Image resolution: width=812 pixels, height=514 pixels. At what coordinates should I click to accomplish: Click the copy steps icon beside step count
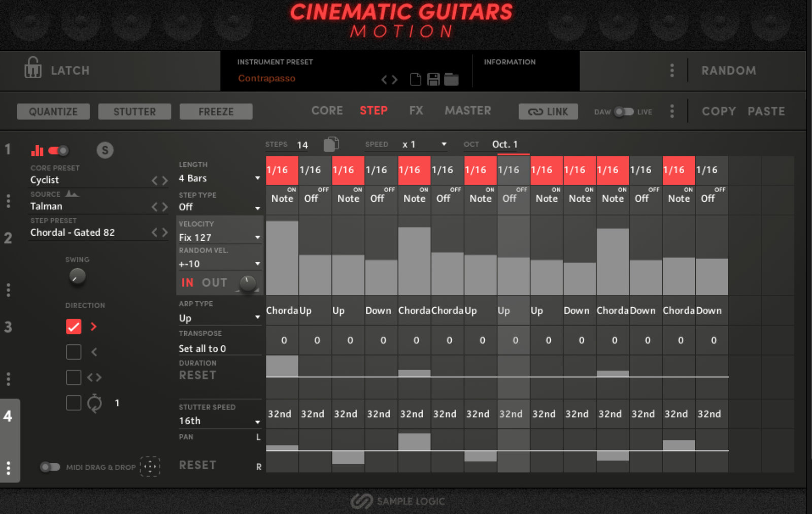tap(331, 144)
